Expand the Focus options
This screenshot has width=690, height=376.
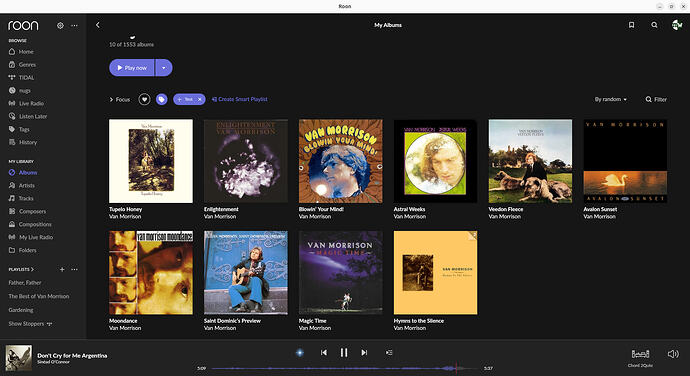(x=120, y=100)
